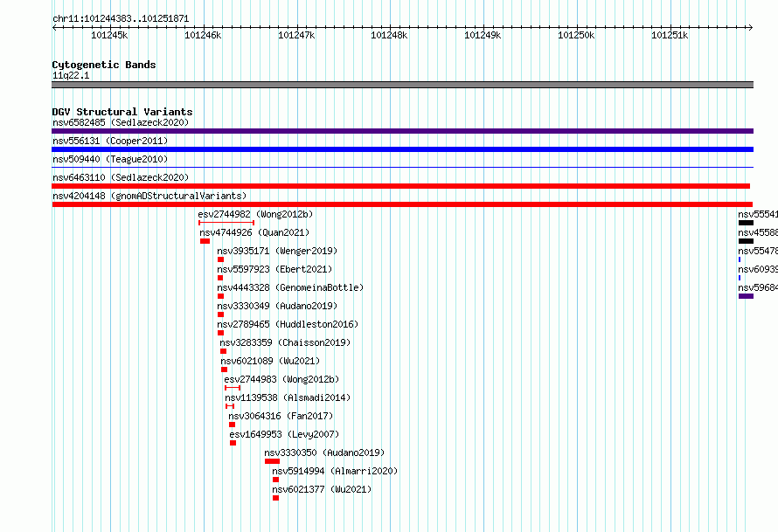The height and width of the screenshot is (532, 778).
Task: Click the 101251k ruler tick label
Action: (670, 35)
